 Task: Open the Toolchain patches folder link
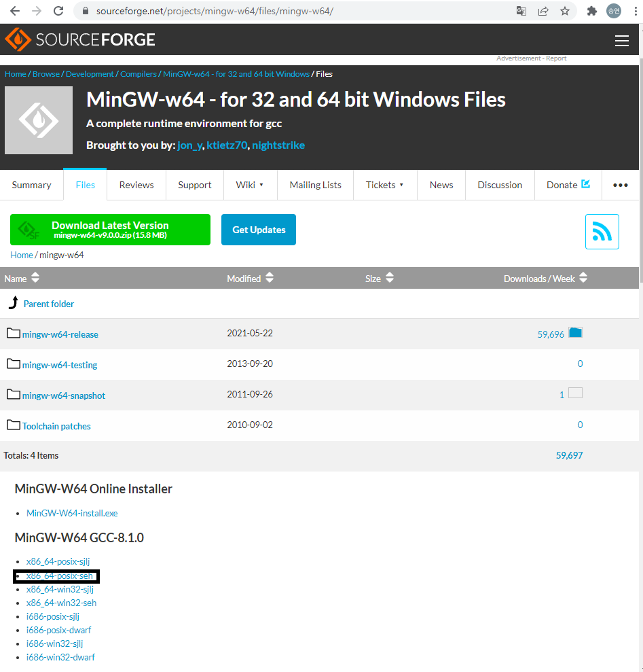click(56, 426)
